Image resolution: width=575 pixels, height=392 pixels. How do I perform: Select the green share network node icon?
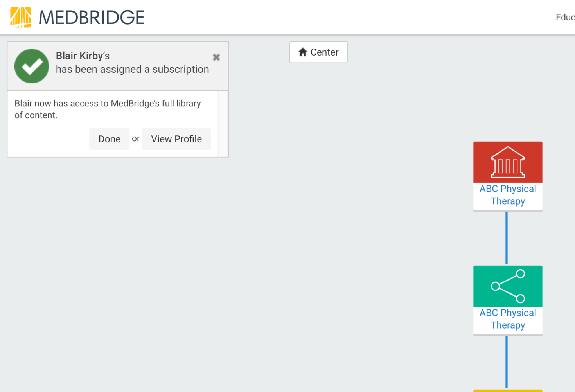508,286
